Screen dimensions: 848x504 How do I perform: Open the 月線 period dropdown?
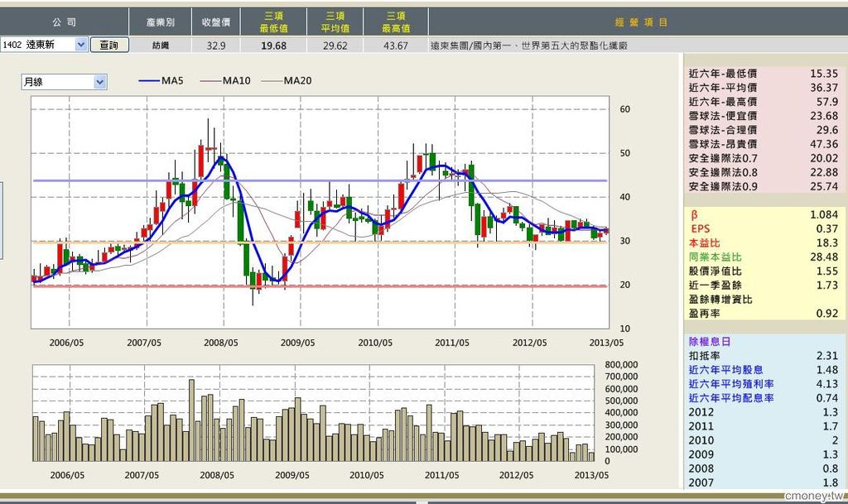coord(100,82)
